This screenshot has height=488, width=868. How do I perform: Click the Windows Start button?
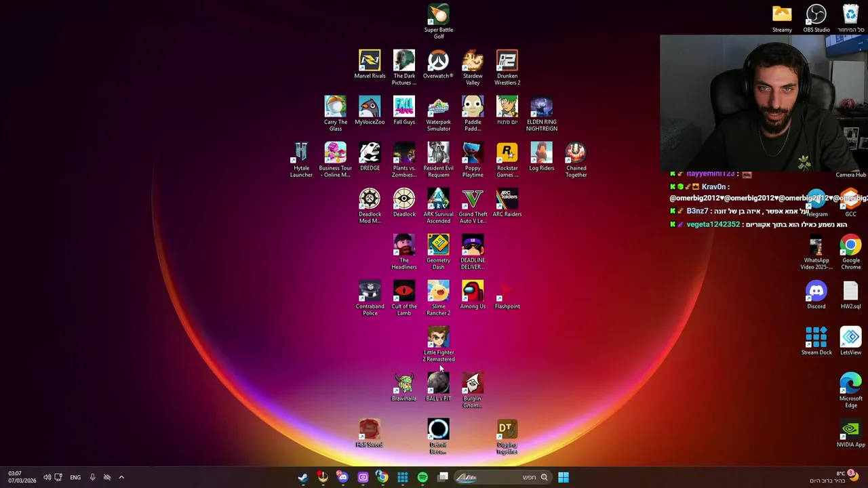563,477
